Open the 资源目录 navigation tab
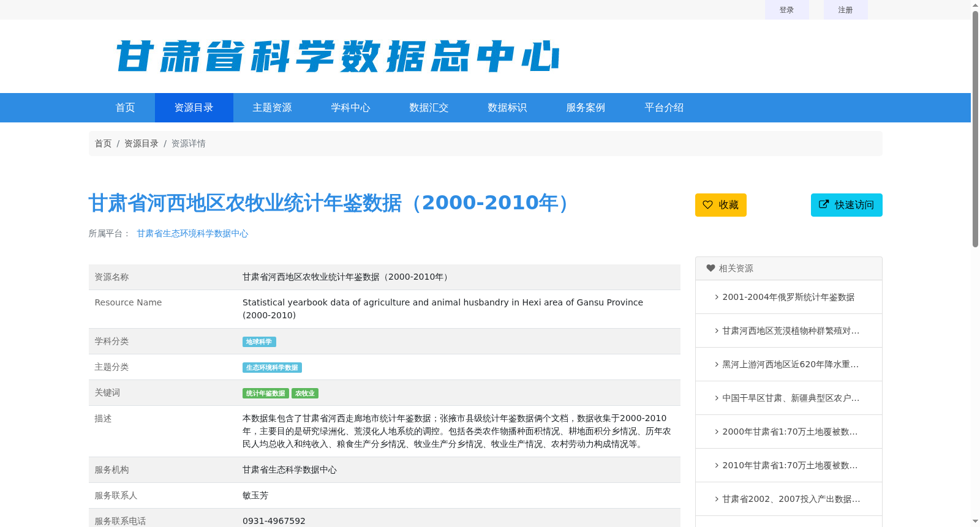This screenshot has width=980, height=527. pos(194,108)
